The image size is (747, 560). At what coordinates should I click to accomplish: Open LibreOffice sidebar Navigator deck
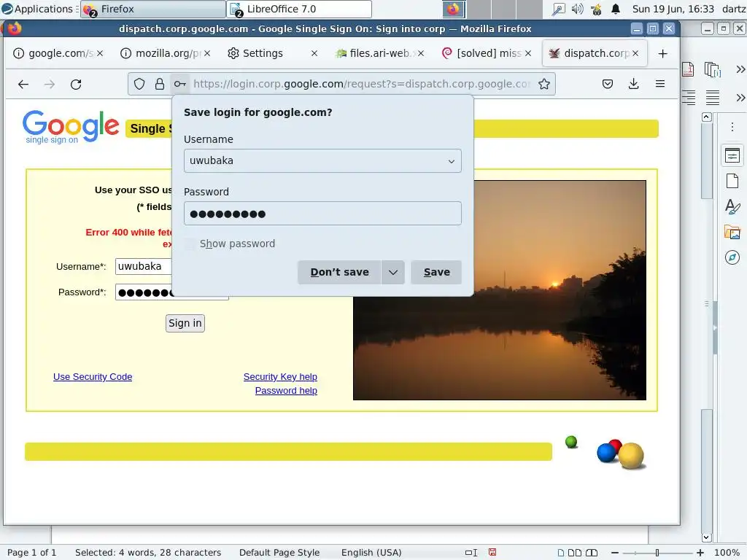pyautogui.click(x=732, y=257)
